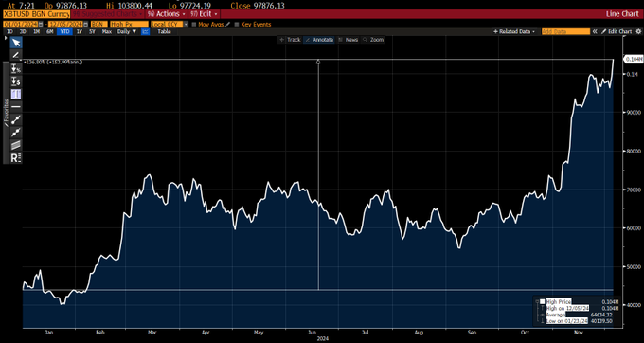The width and height of the screenshot is (644, 343).
Task: Expand the Daily periodicity dropdown
Action: pyautogui.click(x=127, y=31)
